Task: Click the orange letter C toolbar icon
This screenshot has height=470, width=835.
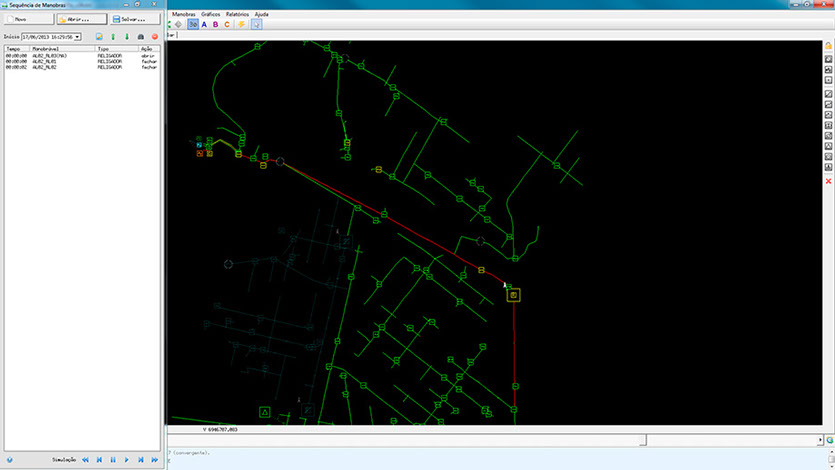Action: point(227,25)
